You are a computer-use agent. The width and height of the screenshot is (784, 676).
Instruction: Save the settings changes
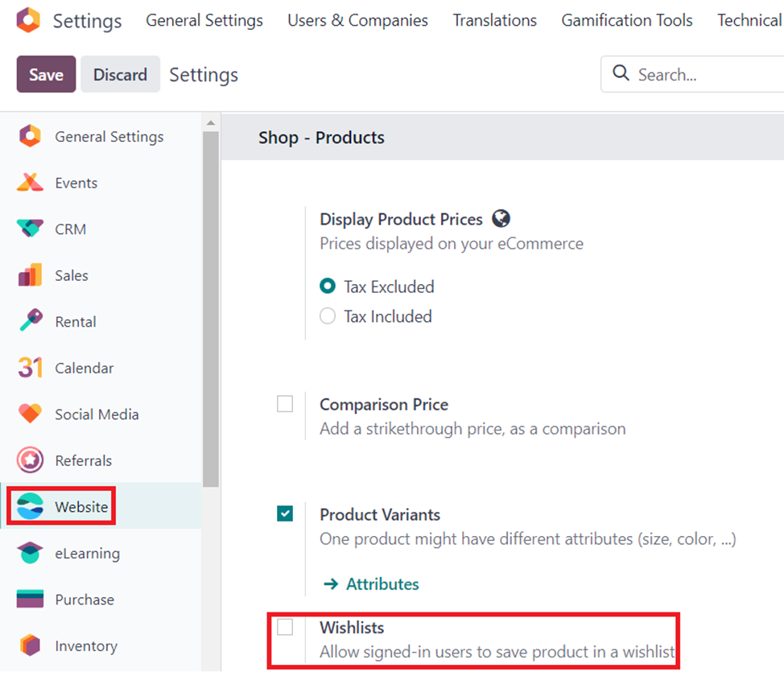point(46,75)
